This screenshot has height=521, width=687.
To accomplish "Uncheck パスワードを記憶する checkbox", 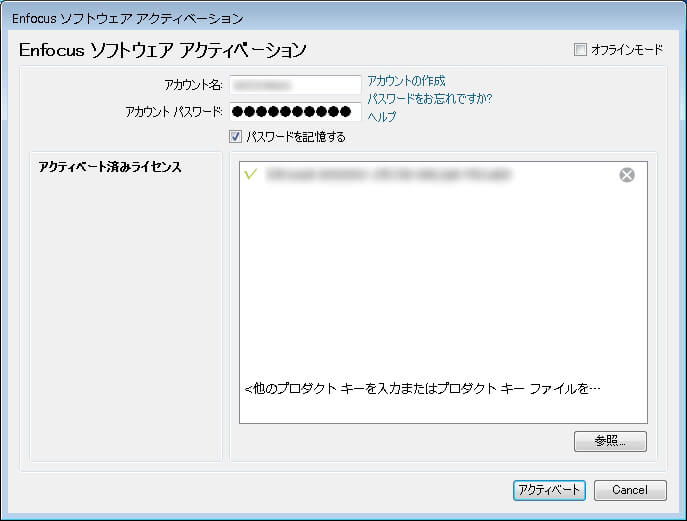I will (235, 137).
